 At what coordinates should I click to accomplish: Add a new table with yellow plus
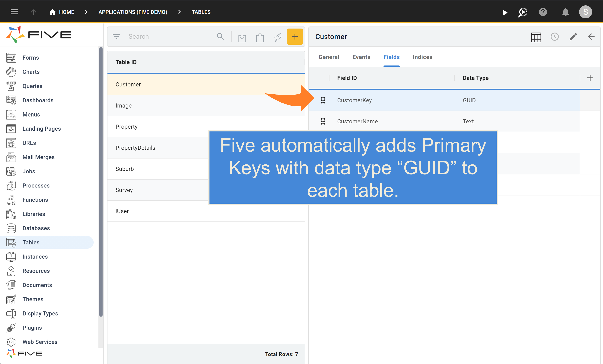point(295,36)
